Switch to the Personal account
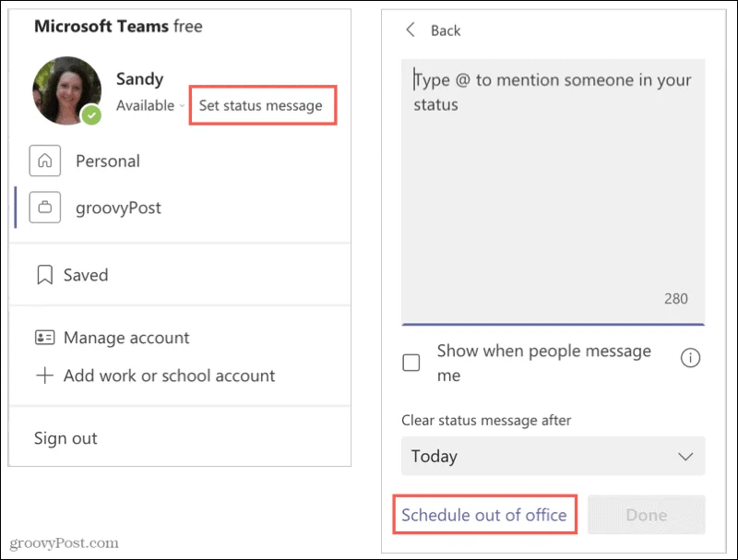 (x=108, y=161)
